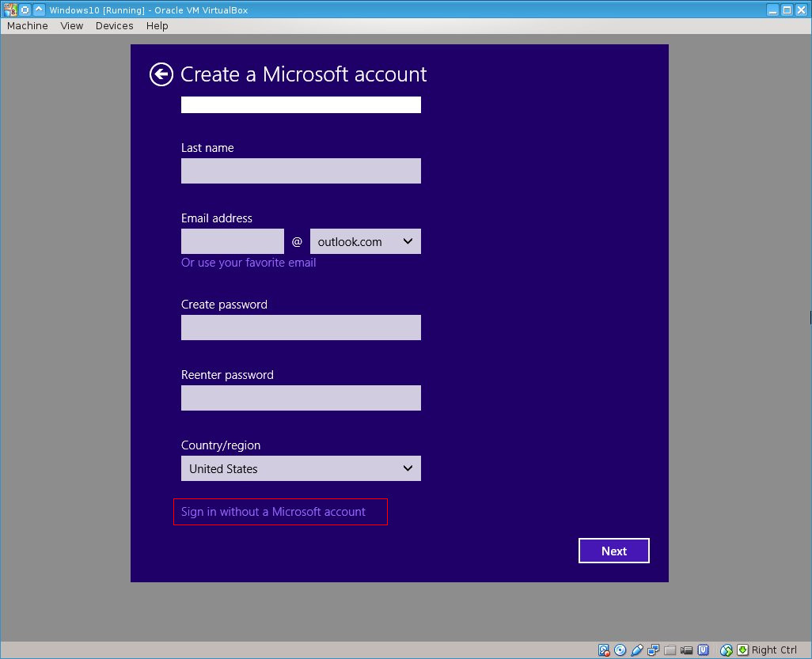Click Sign in without a Microsoft account
Viewport: 812px width, 659px height.
coord(273,512)
